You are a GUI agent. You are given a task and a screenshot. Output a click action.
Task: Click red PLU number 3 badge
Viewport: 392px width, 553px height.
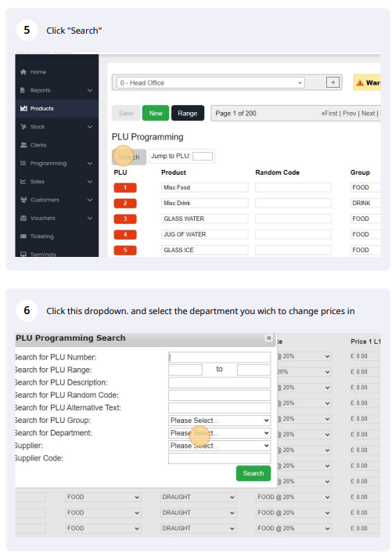pyautogui.click(x=125, y=219)
